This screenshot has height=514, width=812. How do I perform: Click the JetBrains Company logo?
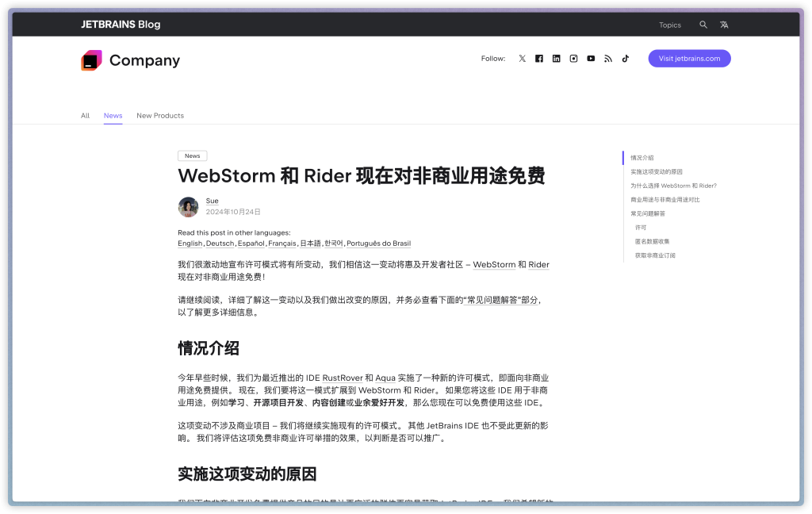(x=91, y=60)
